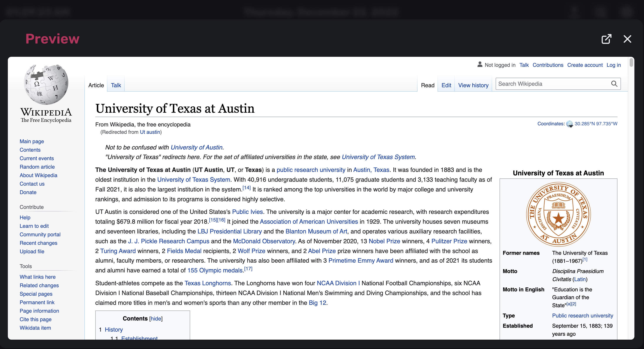Click the coordinates 30.285°N 97.735°W
This screenshot has width=644, height=349.
(x=596, y=124)
